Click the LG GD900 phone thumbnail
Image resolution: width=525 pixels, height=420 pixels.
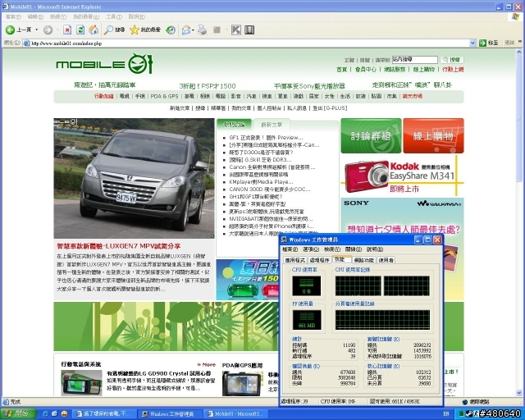82,383
